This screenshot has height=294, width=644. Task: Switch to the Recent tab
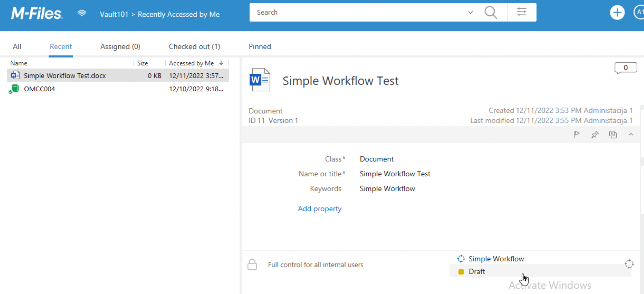coord(60,46)
